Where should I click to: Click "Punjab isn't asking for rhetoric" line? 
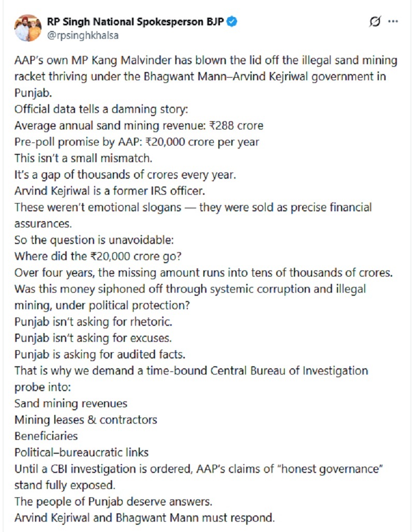(93, 322)
